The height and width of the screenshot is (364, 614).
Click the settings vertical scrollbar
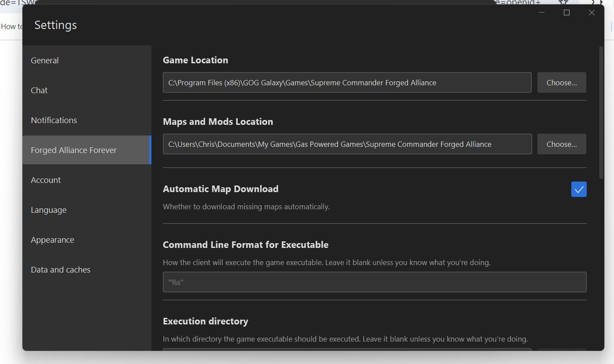point(601,113)
